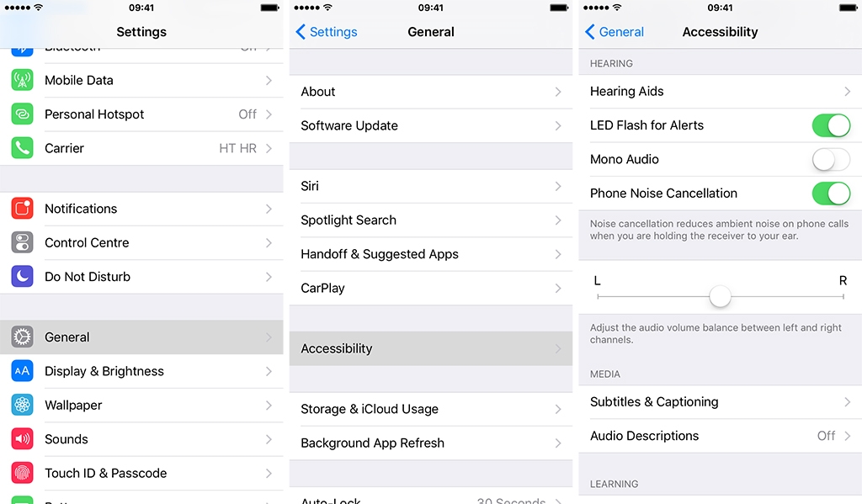This screenshot has height=504, width=862.
Task: Tap the Display & Brightness AA icon
Action: tap(22, 371)
